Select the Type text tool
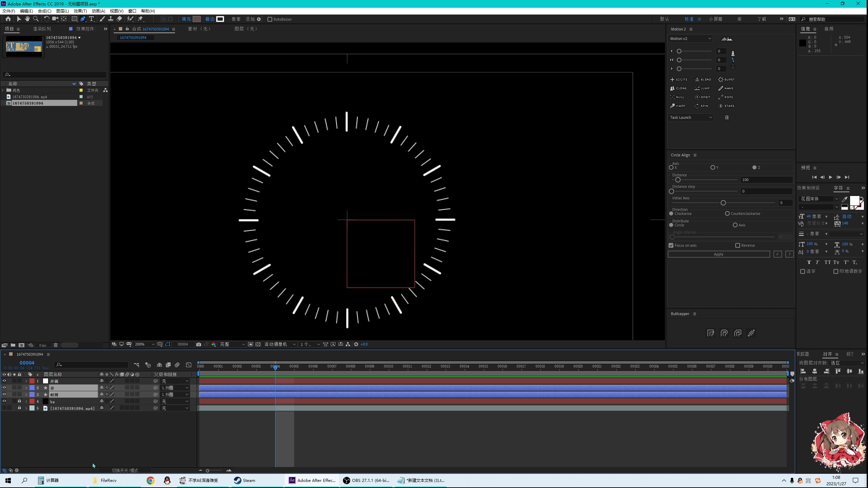868x488 pixels. coord(91,19)
